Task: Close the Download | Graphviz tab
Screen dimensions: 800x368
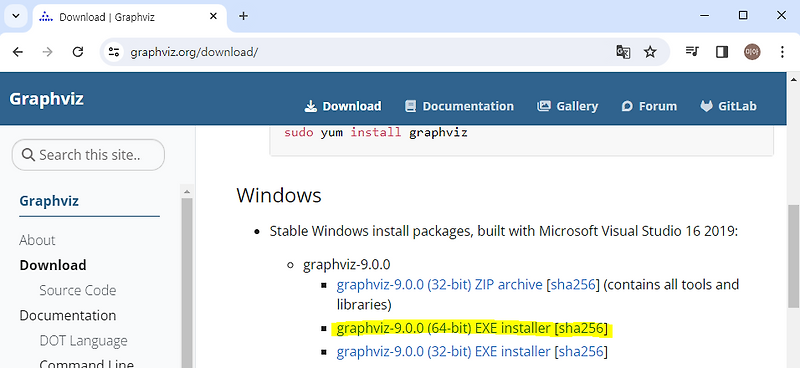Action: (x=213, y=16)
